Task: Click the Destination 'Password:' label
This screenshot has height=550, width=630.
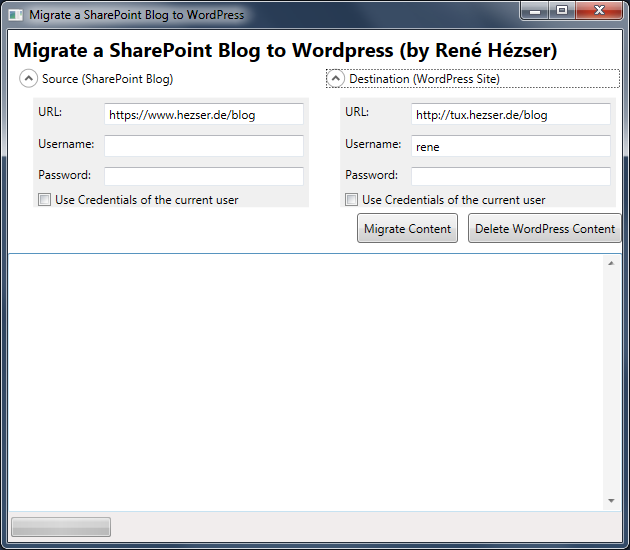Action: pos(371,175)
